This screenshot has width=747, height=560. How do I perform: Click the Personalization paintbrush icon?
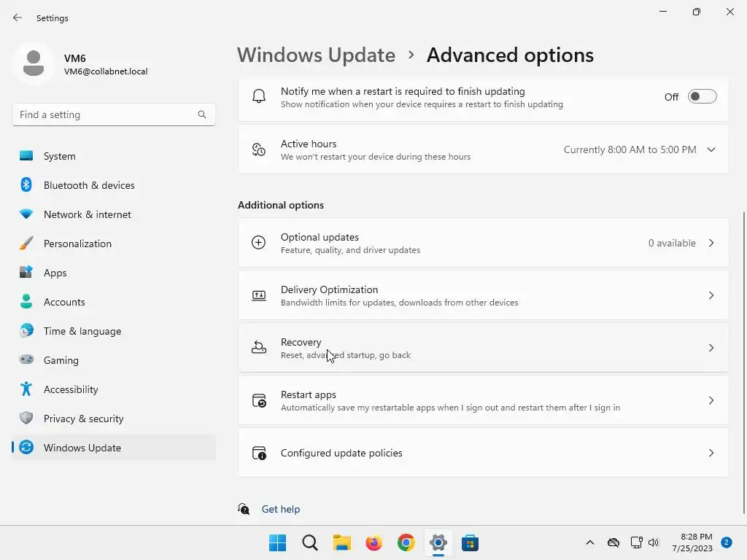[26, 244]
